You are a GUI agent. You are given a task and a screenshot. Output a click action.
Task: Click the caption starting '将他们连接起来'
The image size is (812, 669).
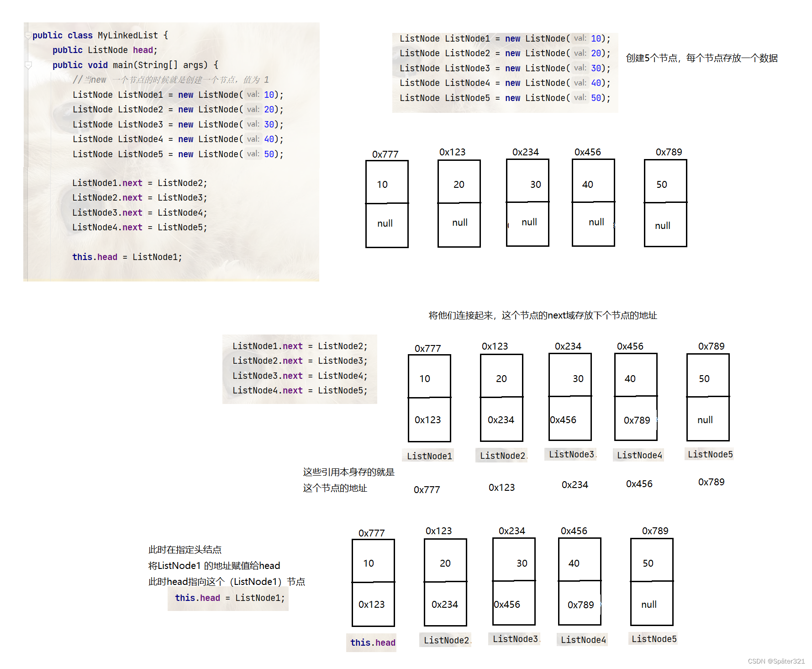pyautogui.click(x=543, y=315)
